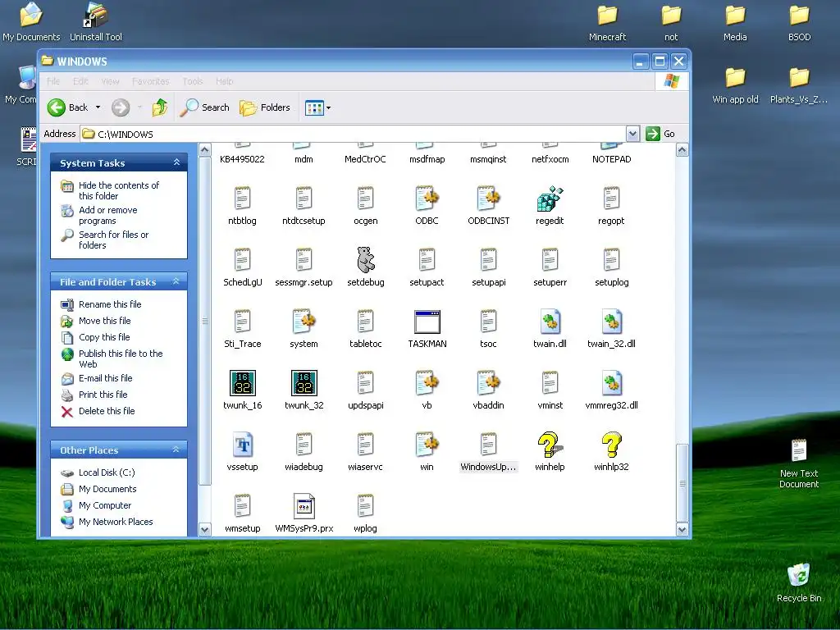Select the Minecraft desktop folder

(x=607, y=22)
